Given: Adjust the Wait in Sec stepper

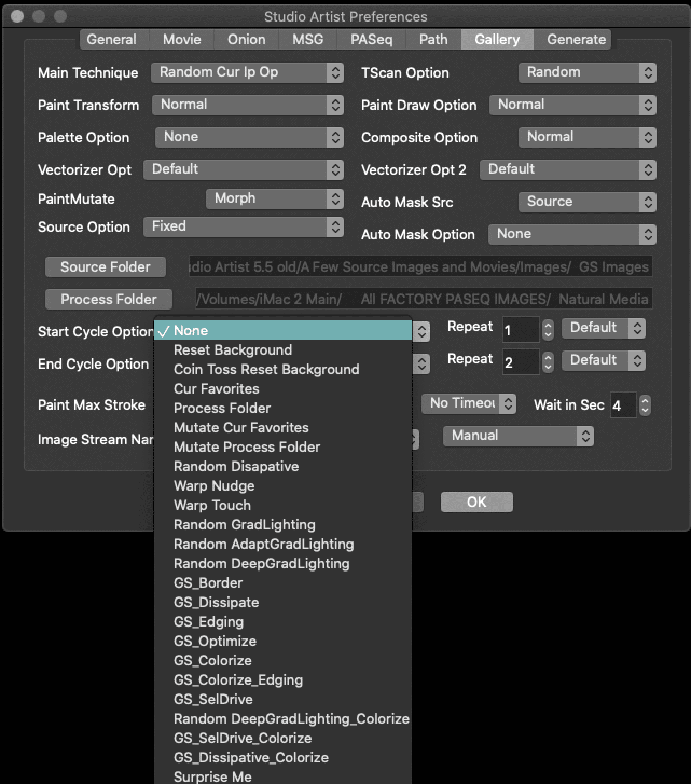Looking at the screenshot, I should click(x=645, y=405).
